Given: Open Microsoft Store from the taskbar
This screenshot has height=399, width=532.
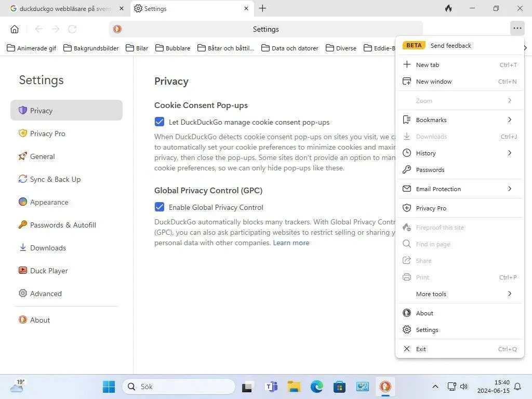Looking at the screenshot, I should (339, 387).
